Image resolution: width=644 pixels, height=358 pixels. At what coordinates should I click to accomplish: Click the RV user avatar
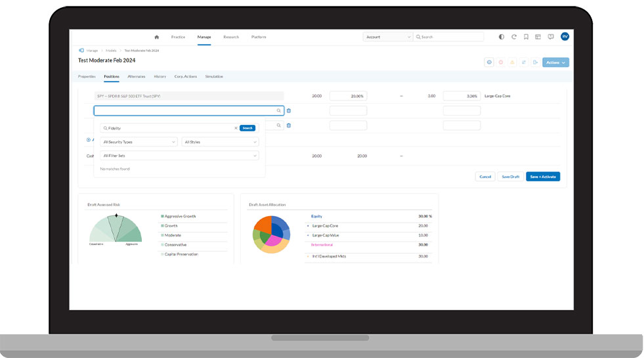pos(565,37)
